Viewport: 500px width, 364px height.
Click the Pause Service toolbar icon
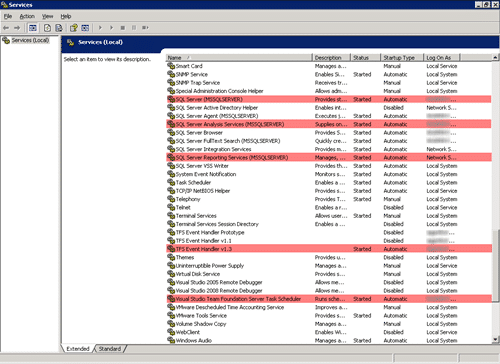pyautogui.click(x=134, y=28)
